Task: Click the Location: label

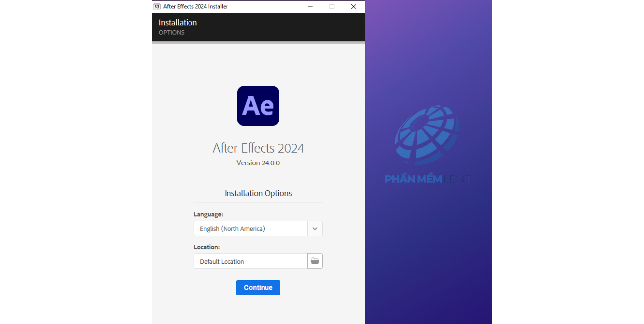Action: [207, 247]
